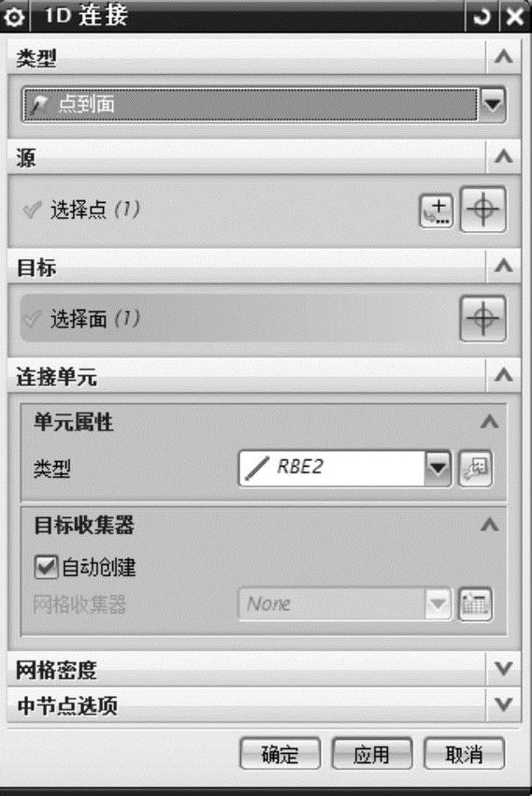Collapse the 单元属性 group

pos(489,421)
